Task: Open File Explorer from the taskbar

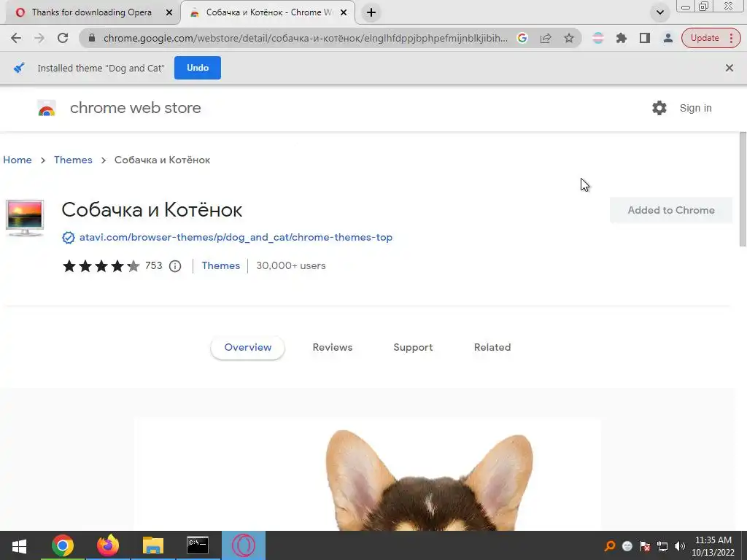Action: (153, 545)
